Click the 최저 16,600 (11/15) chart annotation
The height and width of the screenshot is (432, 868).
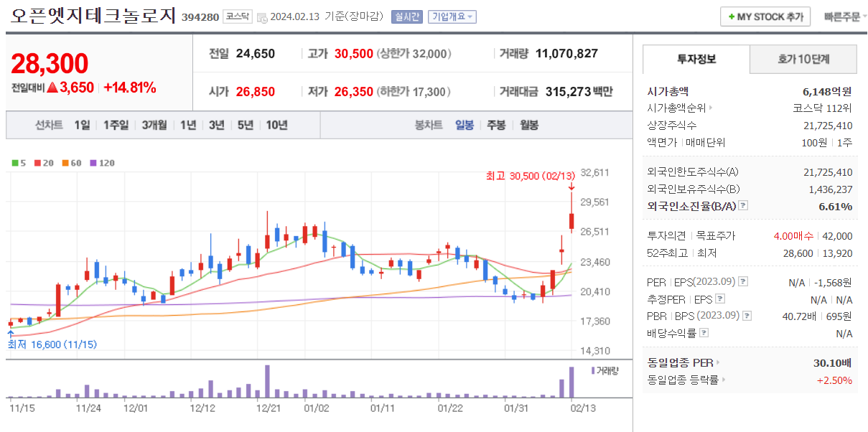(x=52, y=344)
